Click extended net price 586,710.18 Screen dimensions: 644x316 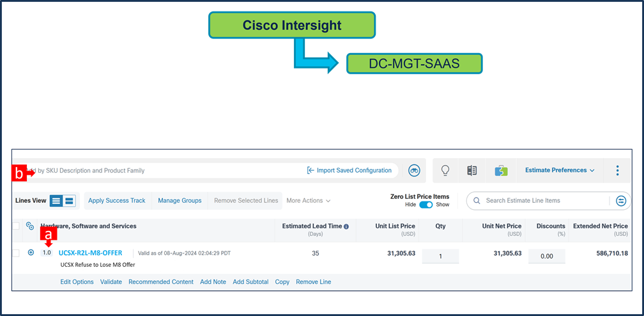click(x=612, y=253)
